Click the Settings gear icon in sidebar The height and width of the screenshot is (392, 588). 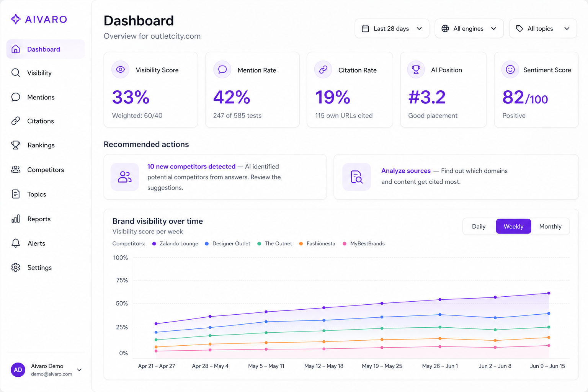pyautogui.click(x=16, y=267)
